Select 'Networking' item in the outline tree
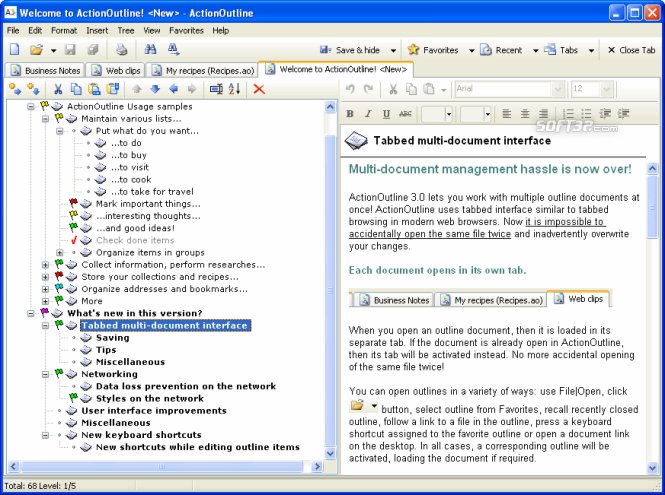 (109, 374)
